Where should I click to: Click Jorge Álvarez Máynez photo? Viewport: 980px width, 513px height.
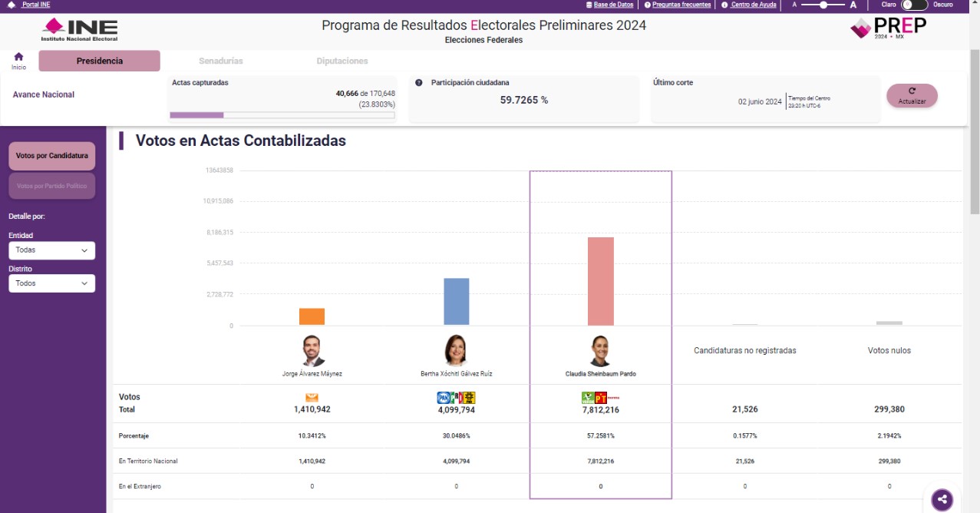312,351
